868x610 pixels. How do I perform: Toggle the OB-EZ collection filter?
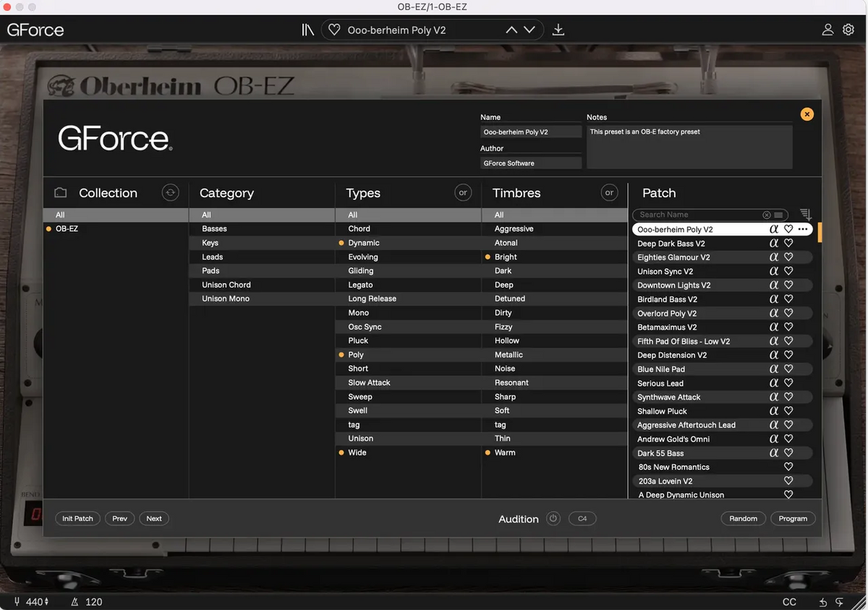pyautogui.click(x=116, y=228)
